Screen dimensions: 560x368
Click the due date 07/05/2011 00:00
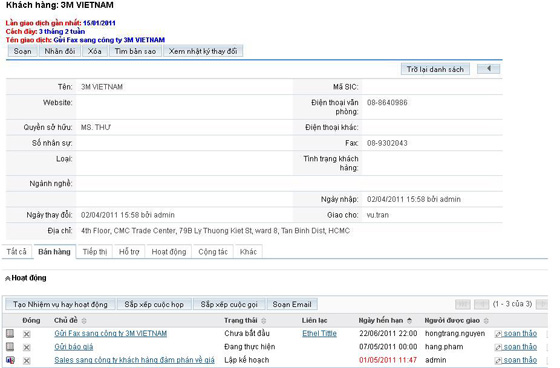click(388, 347)
